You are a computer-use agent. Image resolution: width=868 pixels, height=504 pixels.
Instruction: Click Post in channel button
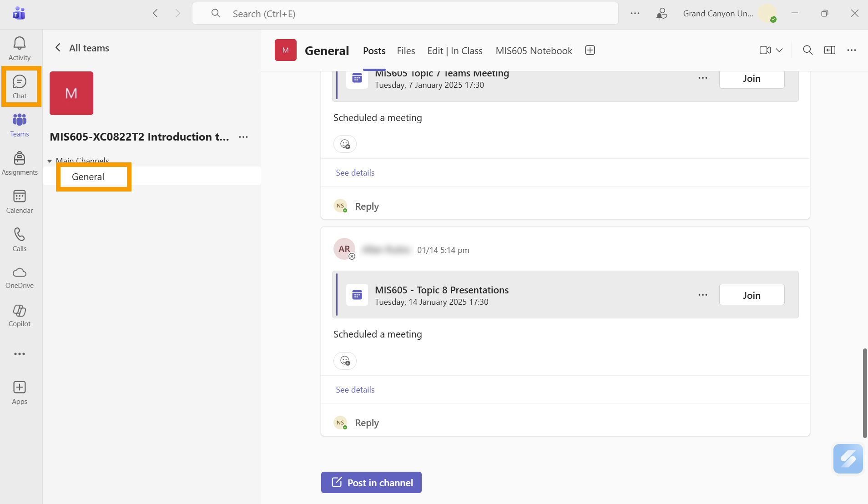[371, 482]
